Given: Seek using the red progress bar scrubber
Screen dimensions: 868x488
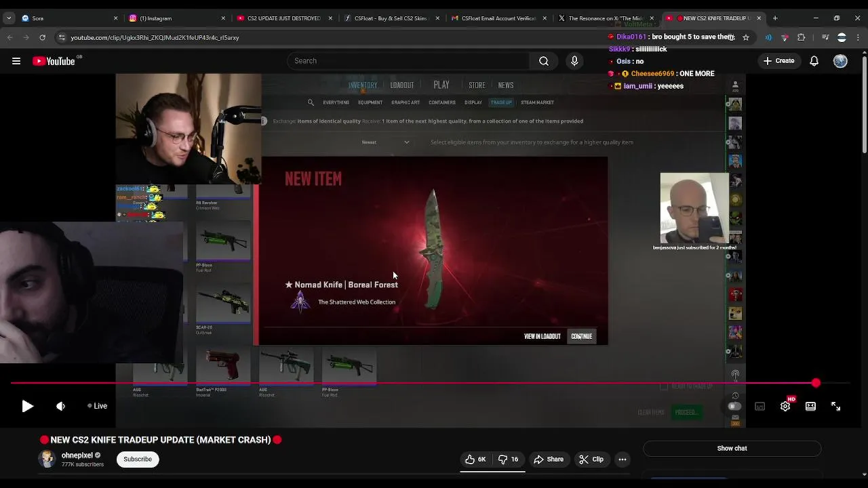Looking at the screenshot, I should (816, 384).
